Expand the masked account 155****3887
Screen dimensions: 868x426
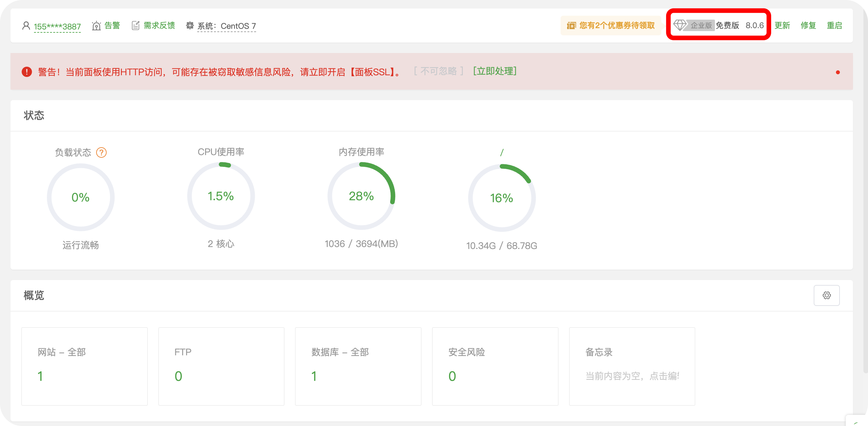[57, 25]
